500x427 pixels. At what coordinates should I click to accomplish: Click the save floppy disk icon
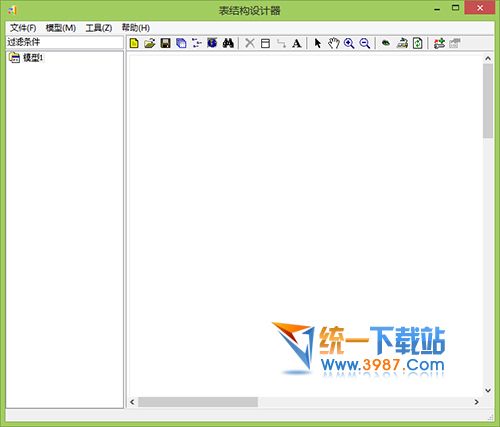click(166, 43)
